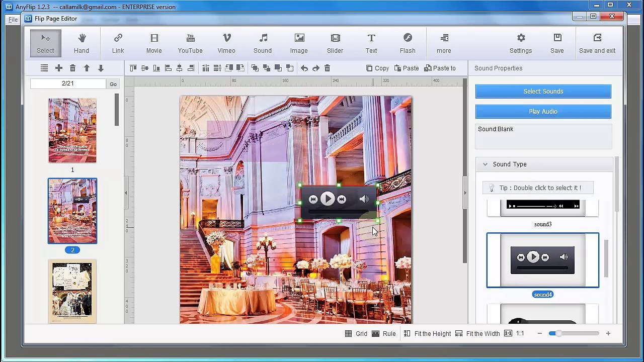Open the File menu

13,19
